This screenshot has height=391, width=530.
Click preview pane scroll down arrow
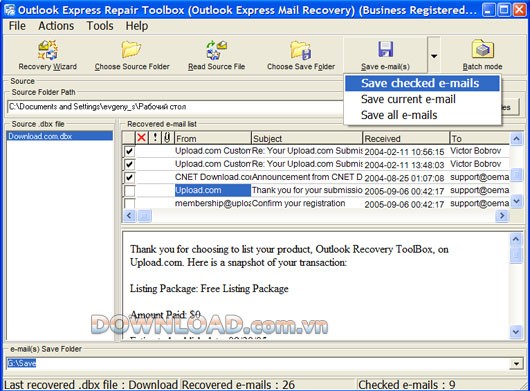click(516, 332)
